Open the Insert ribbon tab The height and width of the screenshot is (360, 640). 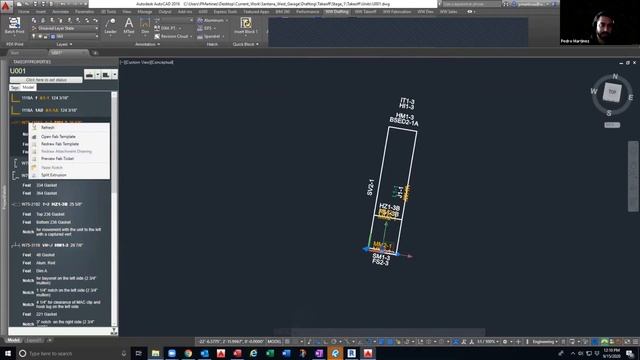[x=40, y=12]
